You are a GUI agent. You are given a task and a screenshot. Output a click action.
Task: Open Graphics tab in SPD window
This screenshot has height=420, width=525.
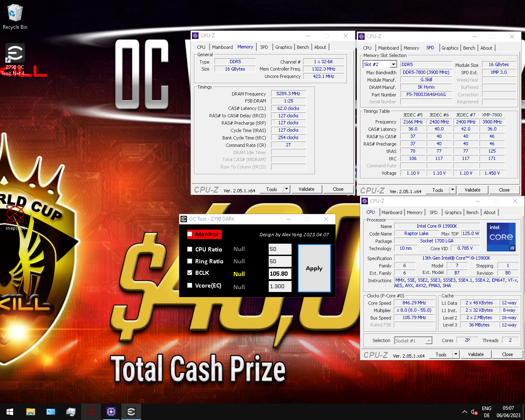[x=450, y=48]
